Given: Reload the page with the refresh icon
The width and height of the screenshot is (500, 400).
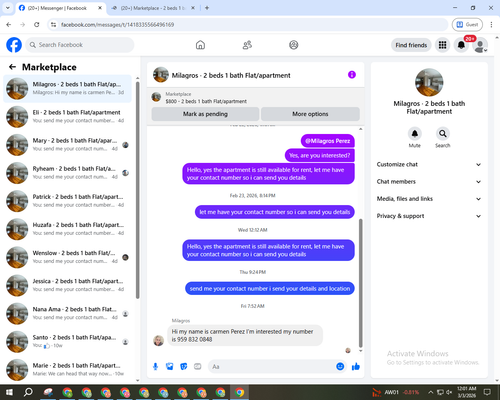Looking at the screenshot, I should 37,25.
